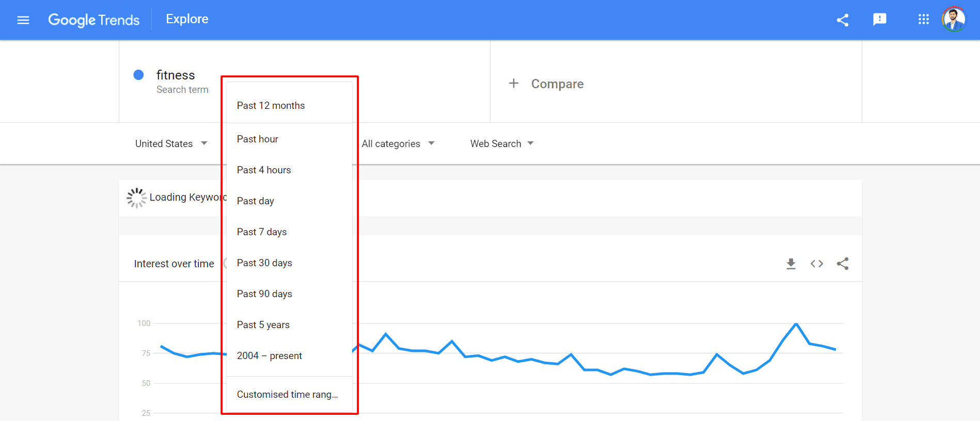Click the embed code icon on the chart
The image size is (980, 421).
tap(817, 263)
